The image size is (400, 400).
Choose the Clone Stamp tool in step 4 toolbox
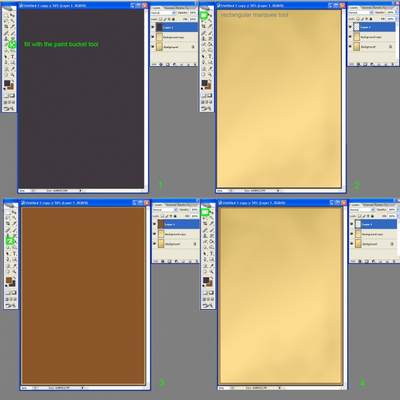click(205, 235)
